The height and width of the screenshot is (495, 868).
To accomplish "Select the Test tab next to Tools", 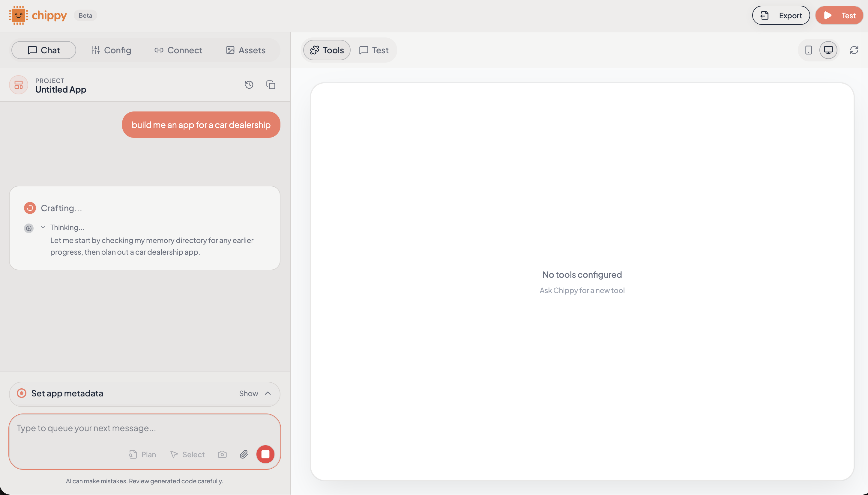I will (374, 50).
